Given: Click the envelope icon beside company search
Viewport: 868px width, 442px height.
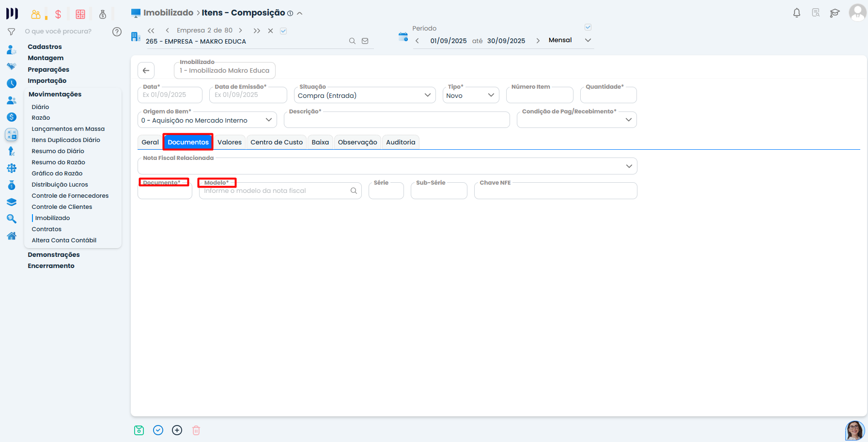Looking at the screenshot, I should [x=365, y=41].
